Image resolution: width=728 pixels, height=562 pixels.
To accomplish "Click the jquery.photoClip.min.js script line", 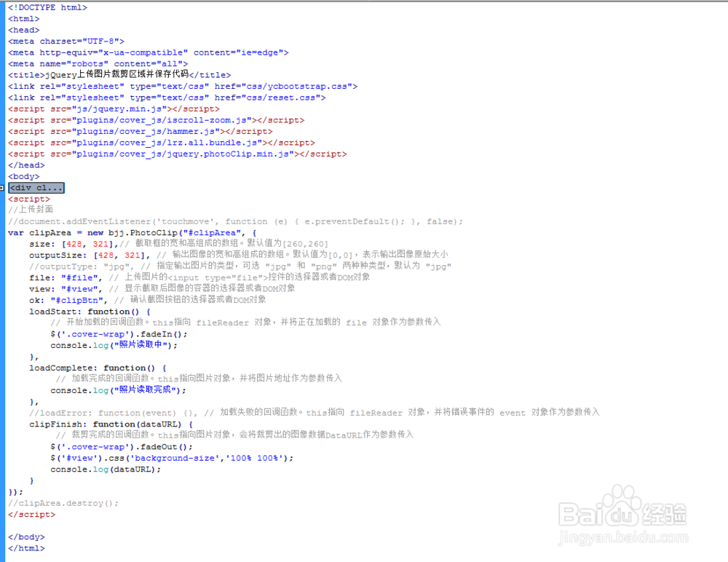I will pyautogui.click(x=178, y=154).
